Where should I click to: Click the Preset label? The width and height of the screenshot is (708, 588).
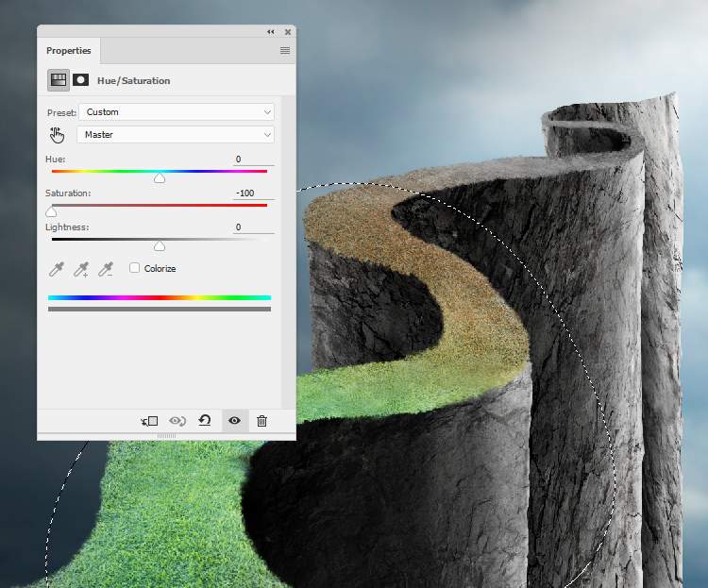point(61,112)
